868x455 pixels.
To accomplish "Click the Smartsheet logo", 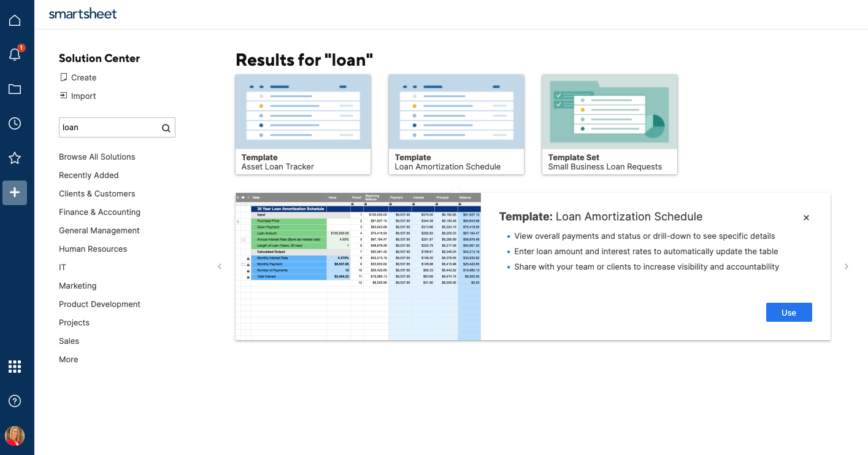I will [x=83, y=14].
